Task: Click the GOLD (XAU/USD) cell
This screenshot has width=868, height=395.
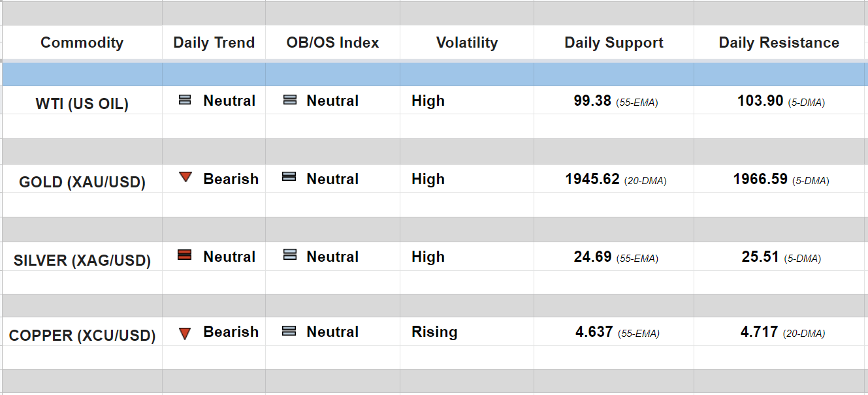Action: coord(82,182)
